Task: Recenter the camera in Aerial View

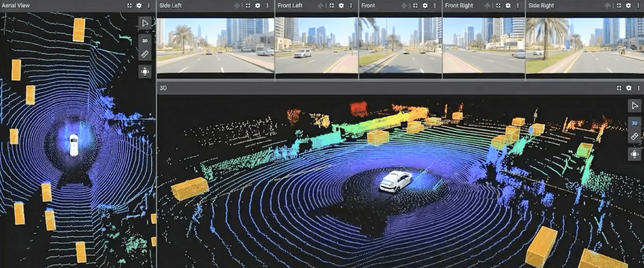Action: pos(145,72)
